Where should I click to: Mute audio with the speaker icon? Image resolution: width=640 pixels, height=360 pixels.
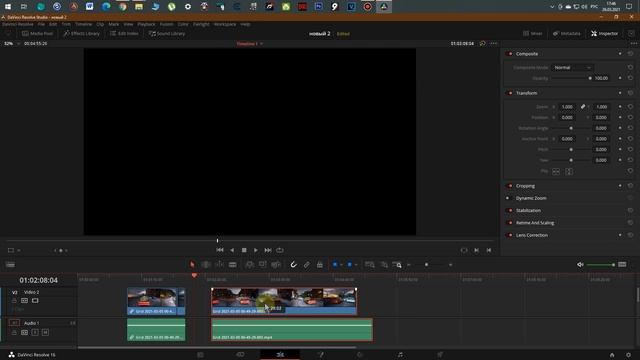[x=580, y=265]
